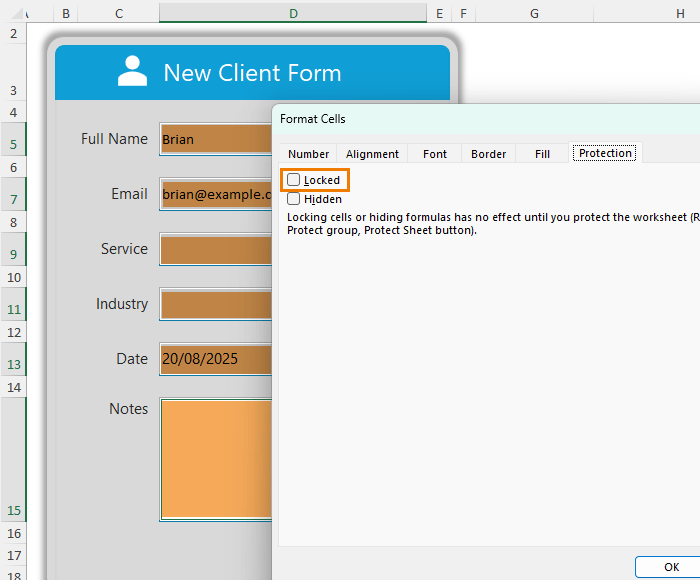Click the Format Cells dialog title bar

point(486,119)
